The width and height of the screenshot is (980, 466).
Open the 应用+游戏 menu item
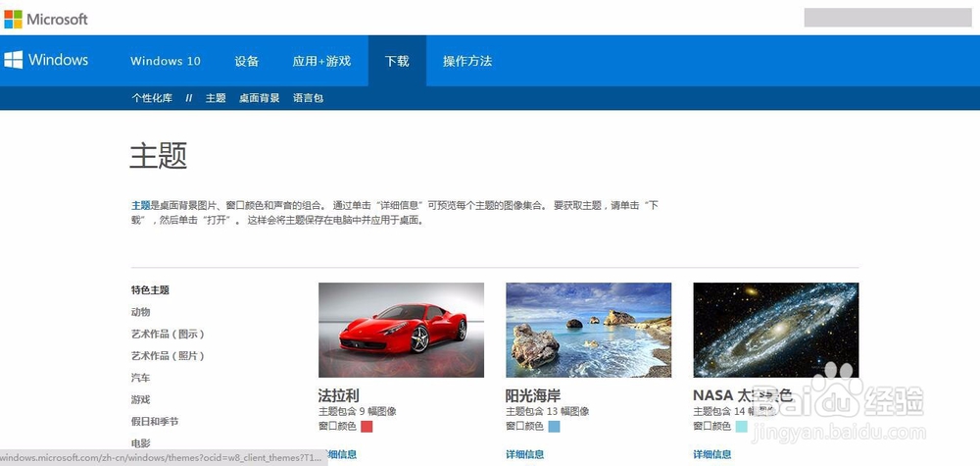tap(321, 61)
